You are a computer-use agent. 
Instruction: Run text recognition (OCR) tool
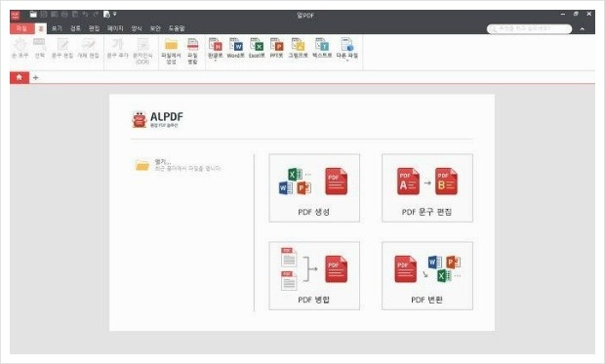142,51
